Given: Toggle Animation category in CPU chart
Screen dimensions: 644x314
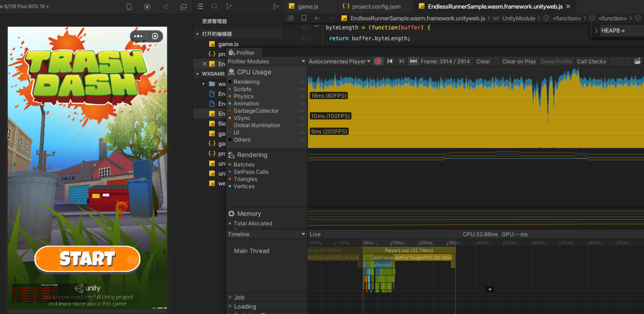Looking at the screenshot, I should [230, 103].
